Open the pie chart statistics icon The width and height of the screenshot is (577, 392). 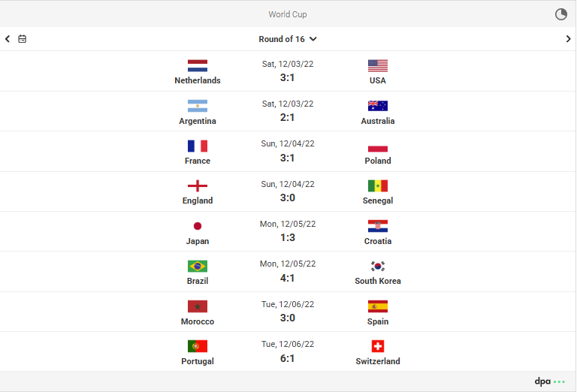click(x=560, y=14)
